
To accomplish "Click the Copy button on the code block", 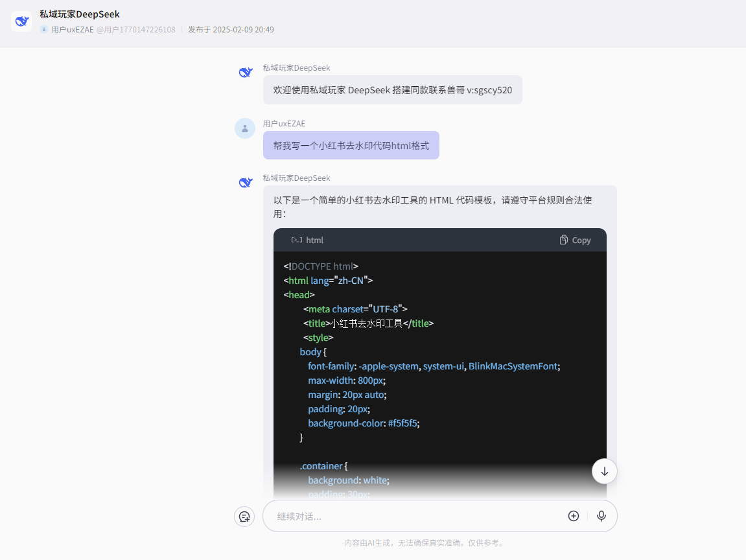I will [x=575, y=239].
